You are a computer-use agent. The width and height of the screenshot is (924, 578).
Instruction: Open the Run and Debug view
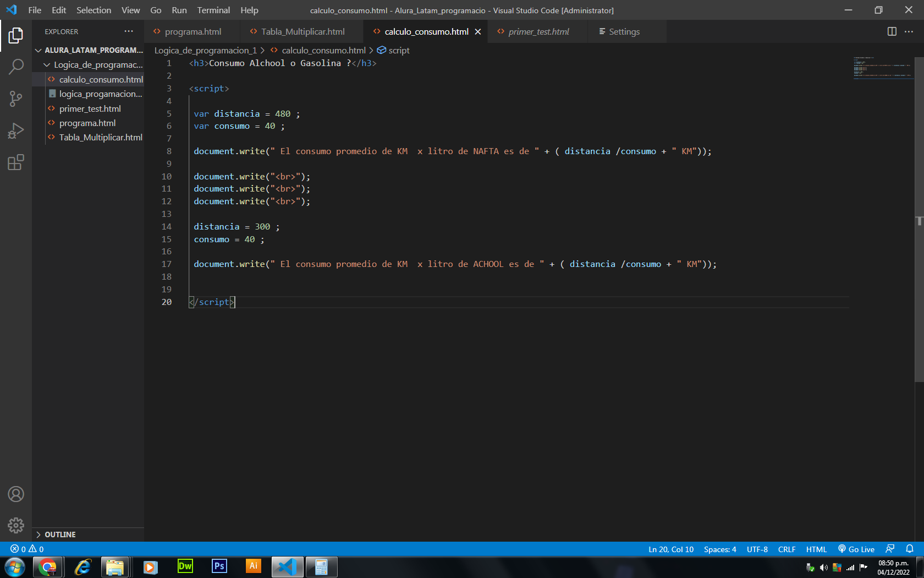16,131
